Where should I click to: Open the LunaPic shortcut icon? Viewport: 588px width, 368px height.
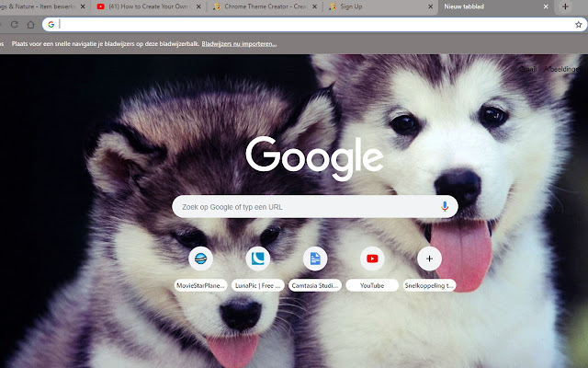(x=257, y=259)
